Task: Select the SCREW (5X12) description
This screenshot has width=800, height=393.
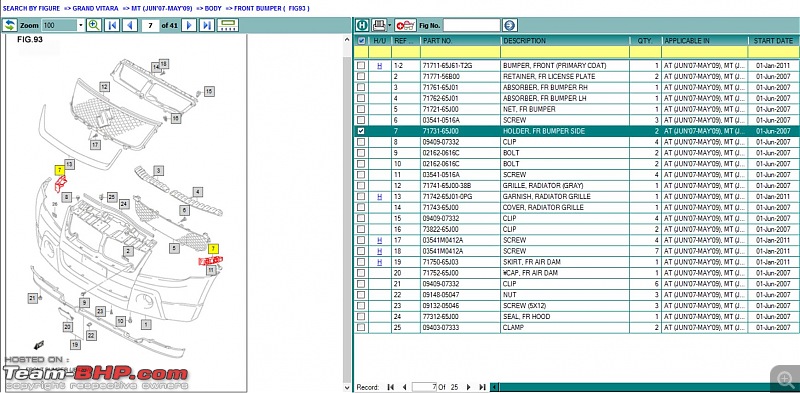Action: tap(524, 306)
